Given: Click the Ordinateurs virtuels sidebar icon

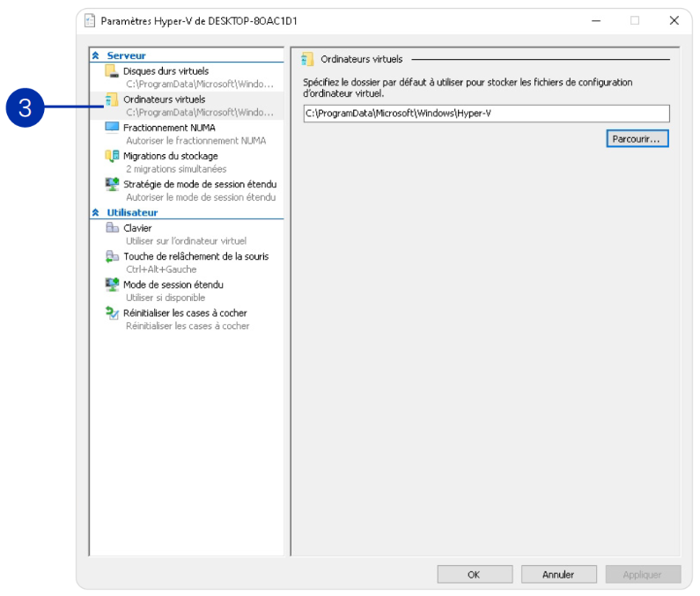Looking at the screenshot, I should 112,99.
